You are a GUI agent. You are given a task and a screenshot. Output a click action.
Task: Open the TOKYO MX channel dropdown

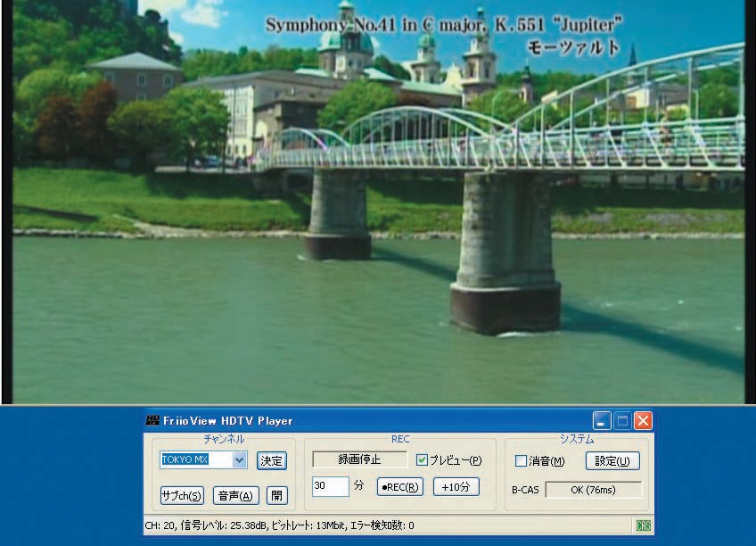pyautogui.click(x=239, y=460)
